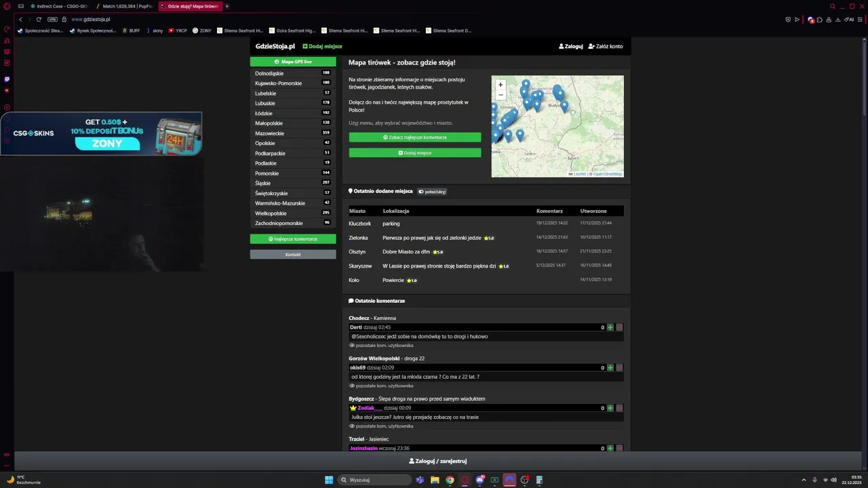Open Rynek Społeczności bookmark
868x488 pixels.
[94, 30]
